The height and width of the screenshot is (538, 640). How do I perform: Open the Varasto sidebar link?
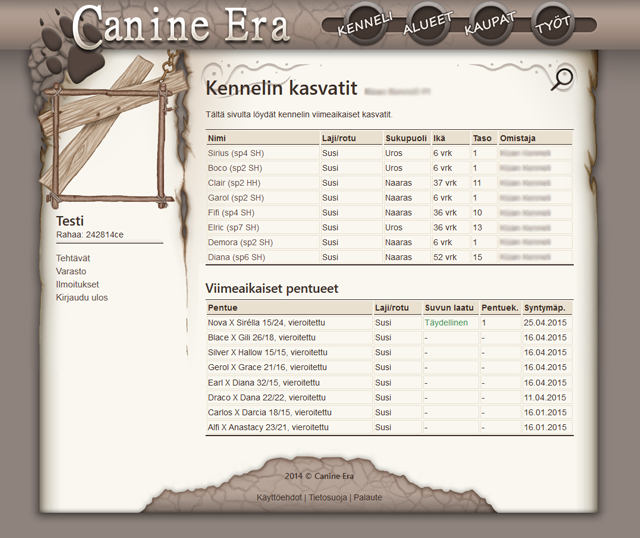point(71,271)
